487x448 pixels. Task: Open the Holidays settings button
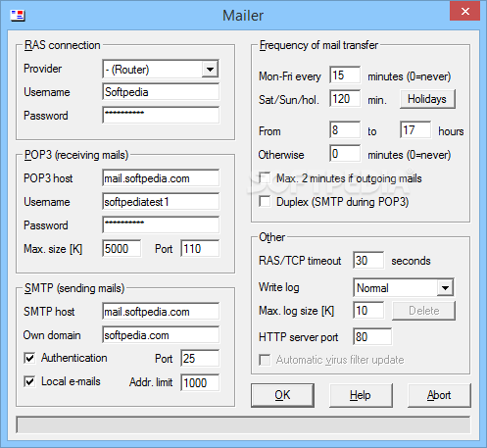point(427,99)
